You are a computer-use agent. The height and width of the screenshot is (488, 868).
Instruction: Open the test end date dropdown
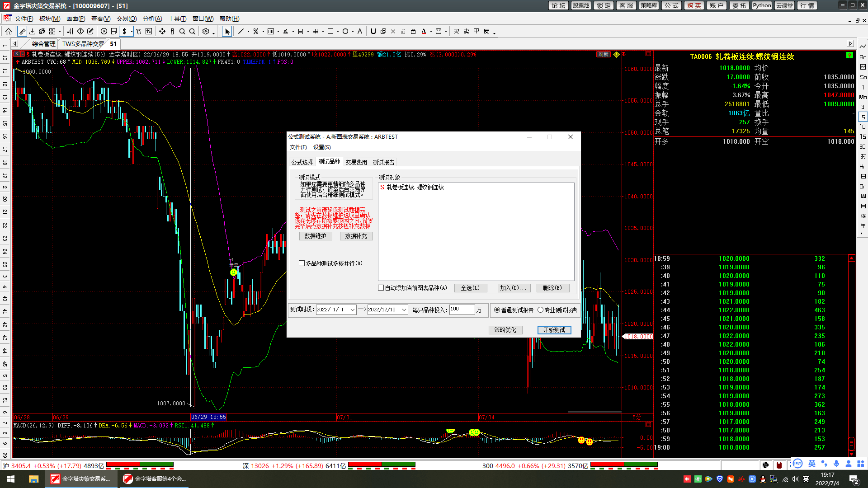[x=404, y=310]
